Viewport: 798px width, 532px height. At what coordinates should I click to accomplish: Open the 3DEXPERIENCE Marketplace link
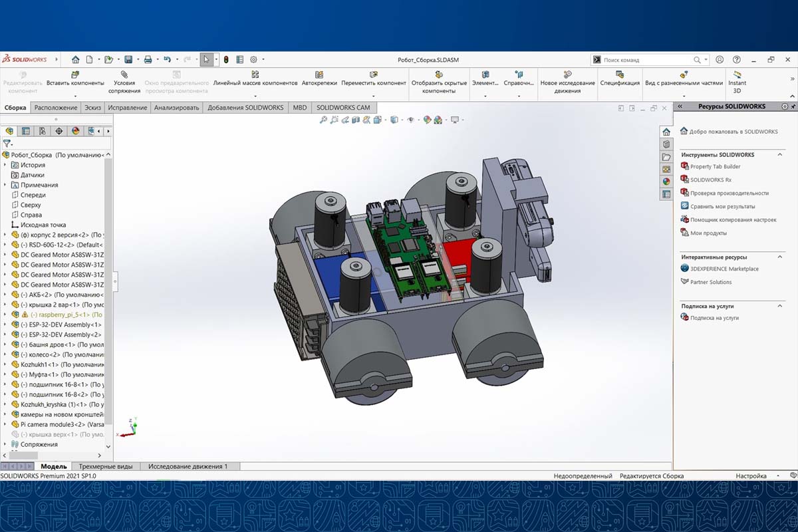coord(724,269)
